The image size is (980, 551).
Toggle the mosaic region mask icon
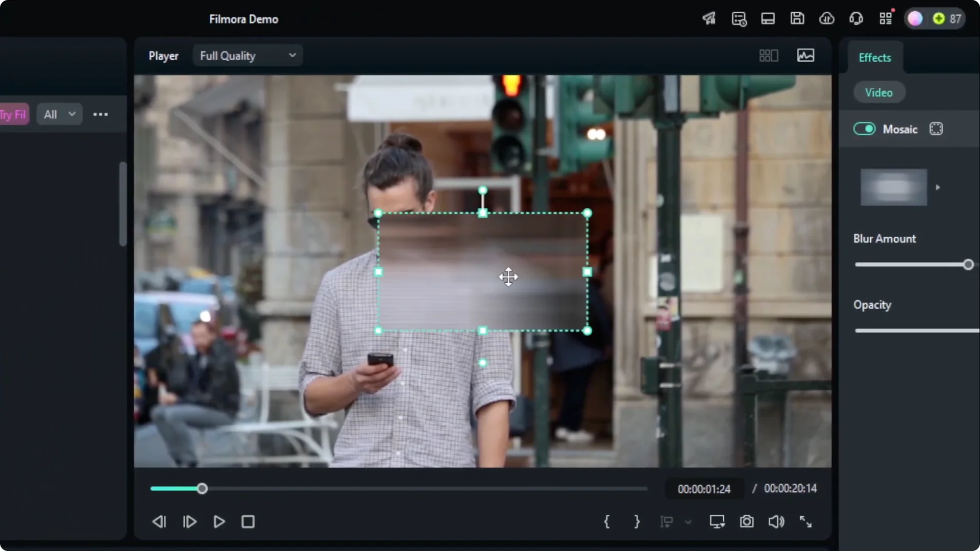click(x=936, y=129)
